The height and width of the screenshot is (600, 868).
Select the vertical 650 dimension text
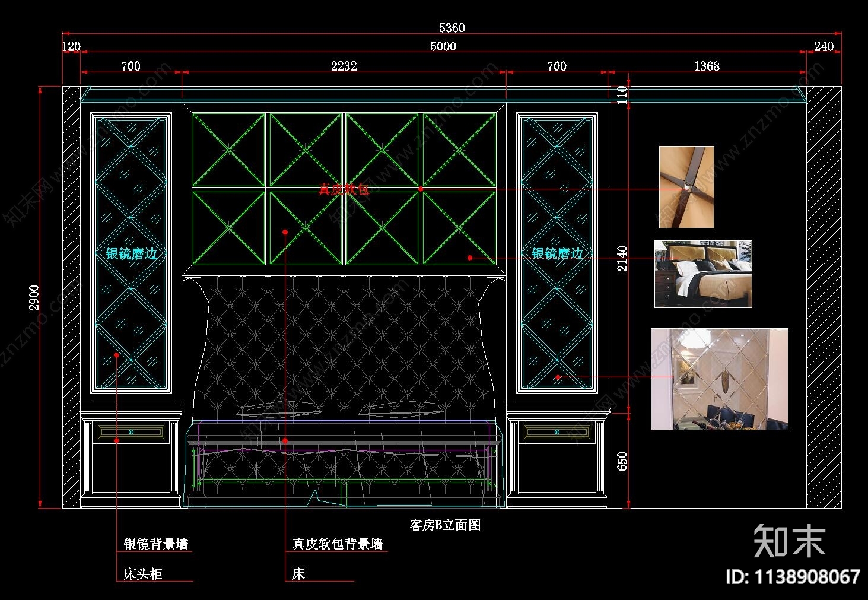click(622, 461)
